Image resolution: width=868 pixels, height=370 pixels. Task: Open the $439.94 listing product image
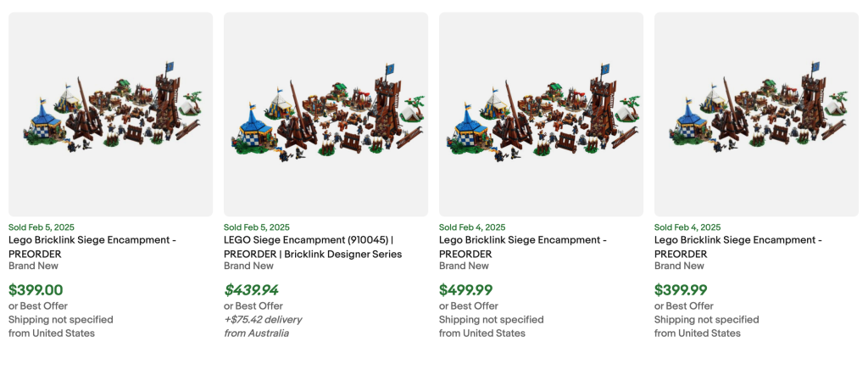[x=325, y=114]
